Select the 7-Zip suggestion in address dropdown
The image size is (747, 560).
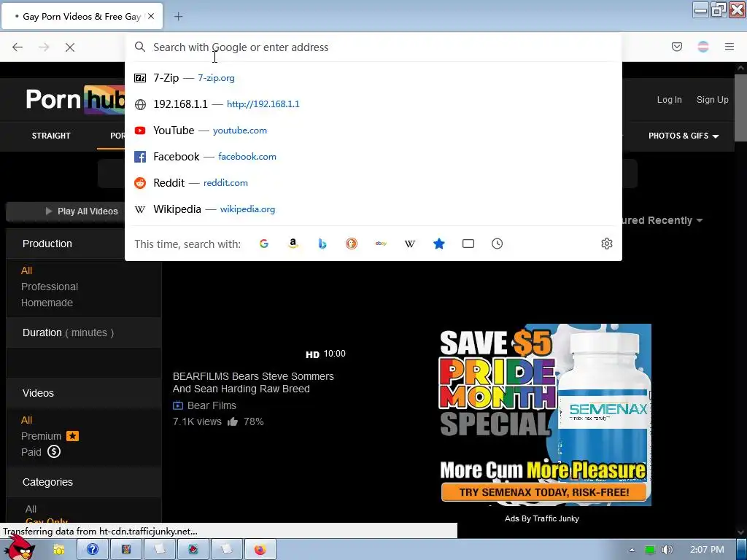373,77
